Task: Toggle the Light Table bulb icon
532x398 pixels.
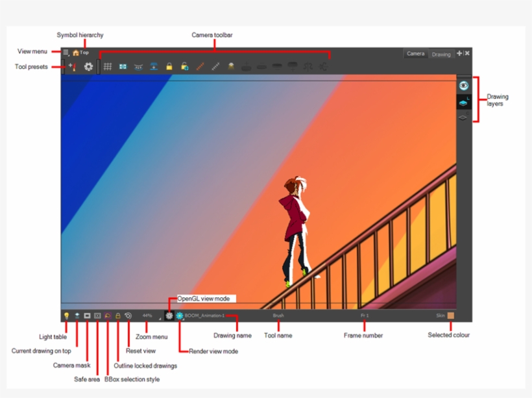Action: [66, 316]
